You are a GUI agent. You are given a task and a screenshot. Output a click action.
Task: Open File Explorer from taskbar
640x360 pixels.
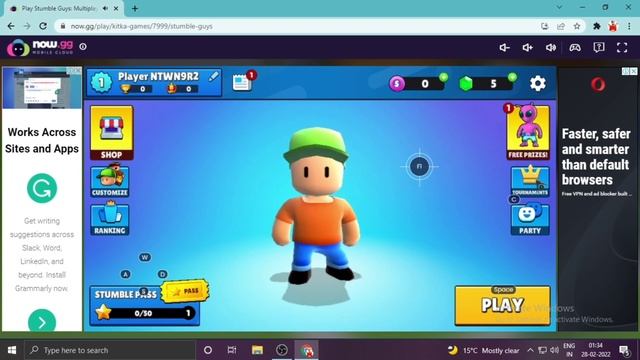pyautogui.click(x=257, y=350)
